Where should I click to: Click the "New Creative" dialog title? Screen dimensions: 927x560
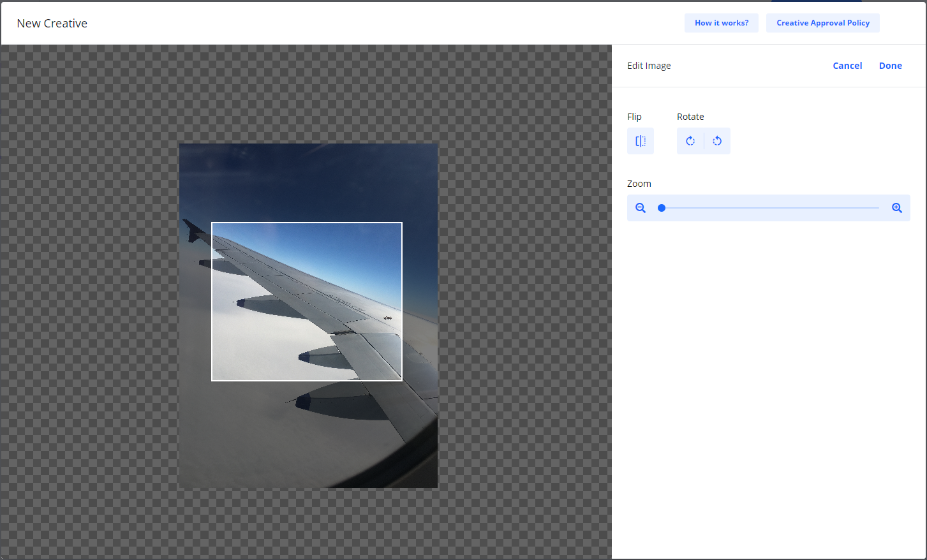pyautogui.click(x=52, y=24)
